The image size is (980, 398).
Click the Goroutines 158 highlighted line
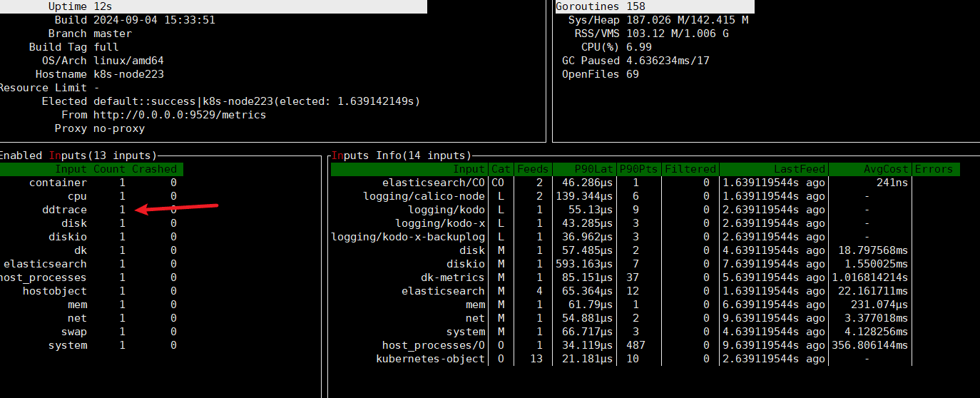654,6
